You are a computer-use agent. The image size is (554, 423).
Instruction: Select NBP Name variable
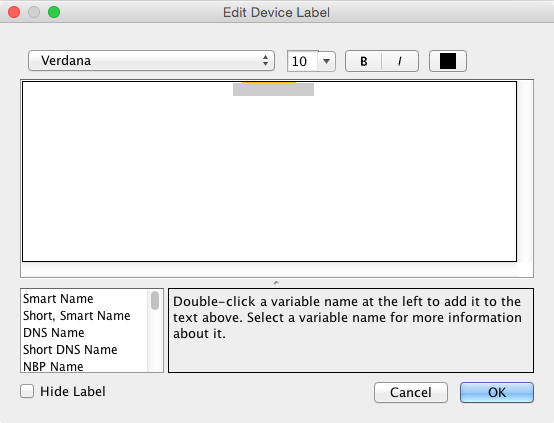[53, 366]
